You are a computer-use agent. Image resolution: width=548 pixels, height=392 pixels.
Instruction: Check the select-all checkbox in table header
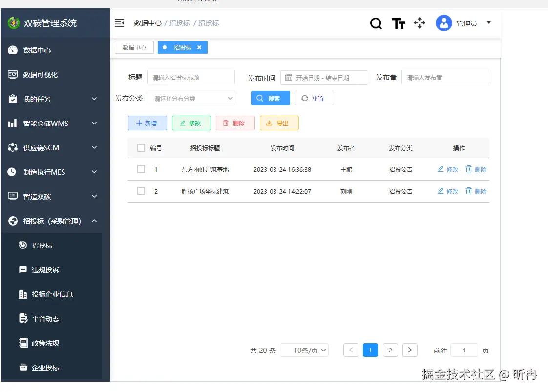141,148
